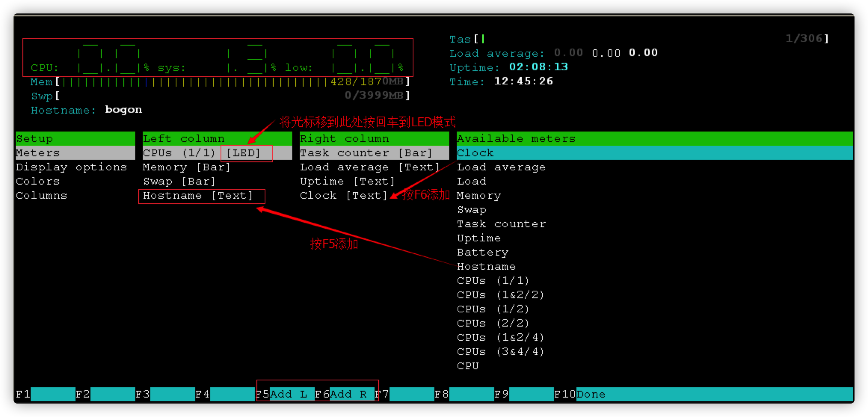Select CPUs (1&2/4) available meter

500,337
